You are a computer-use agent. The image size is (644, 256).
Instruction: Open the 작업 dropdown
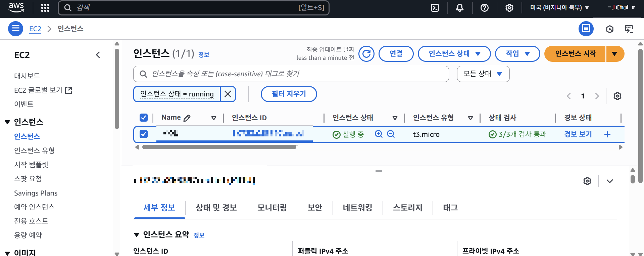pyautogui.click(x=517, y=54)
